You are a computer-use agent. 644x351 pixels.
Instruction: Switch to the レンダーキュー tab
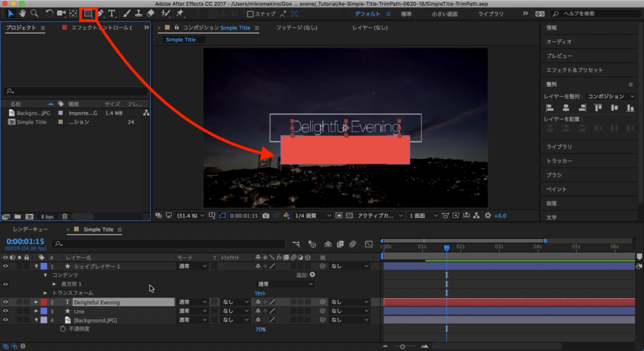pyautogui.click(x=30, y=230)
